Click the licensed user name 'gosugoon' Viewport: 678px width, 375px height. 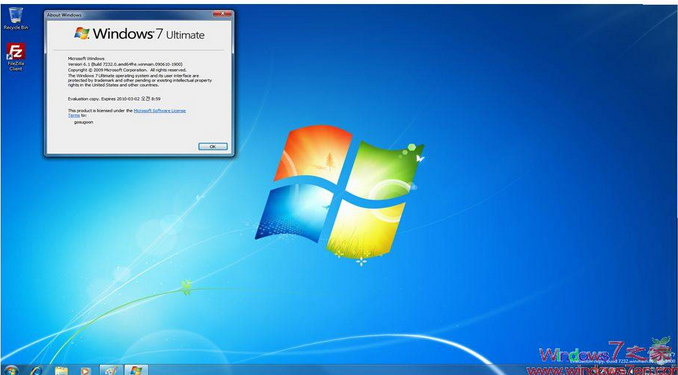[83, 122]
